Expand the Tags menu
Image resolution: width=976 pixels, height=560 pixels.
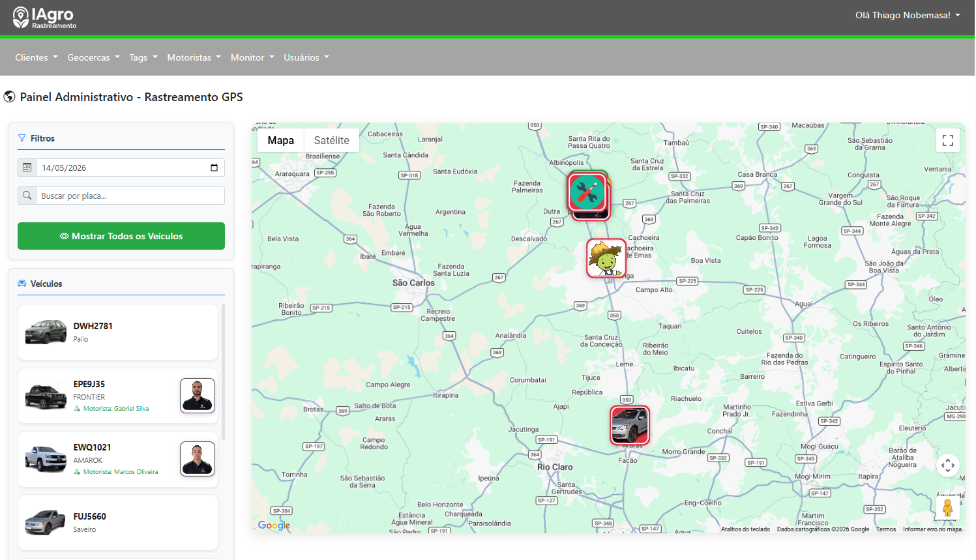point(143,57)
